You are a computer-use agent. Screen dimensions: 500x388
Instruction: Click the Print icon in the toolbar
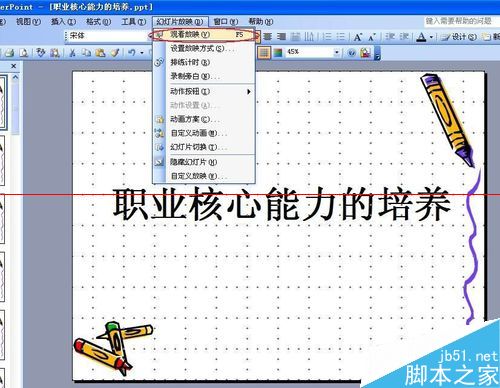click(x=10, y=52)
